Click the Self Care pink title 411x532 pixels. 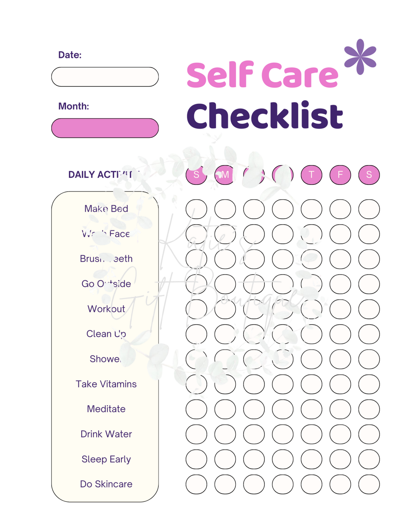tap(262, 75)
